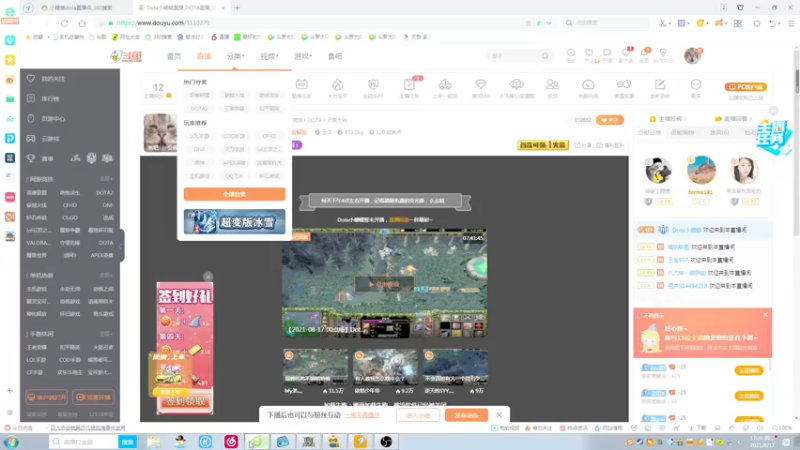Click the orange PC客户端 button
The height and width of the screenshot is (450, 800).
click(x=745, y=87)
